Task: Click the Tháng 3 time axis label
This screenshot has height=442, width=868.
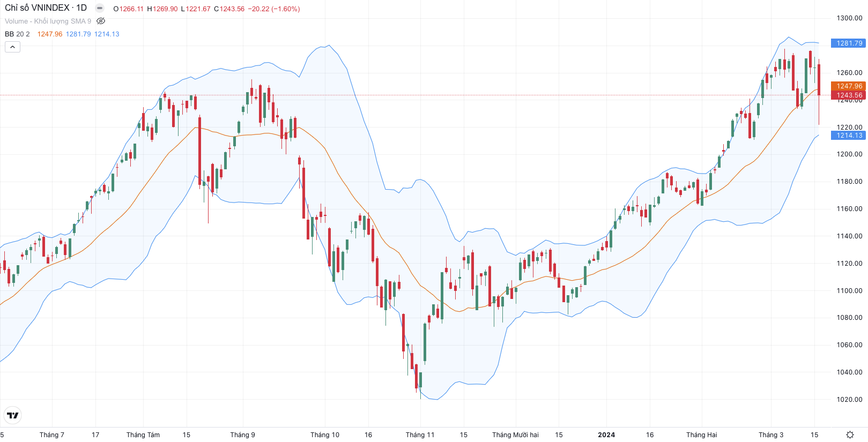Action: (x=771, y=434)
